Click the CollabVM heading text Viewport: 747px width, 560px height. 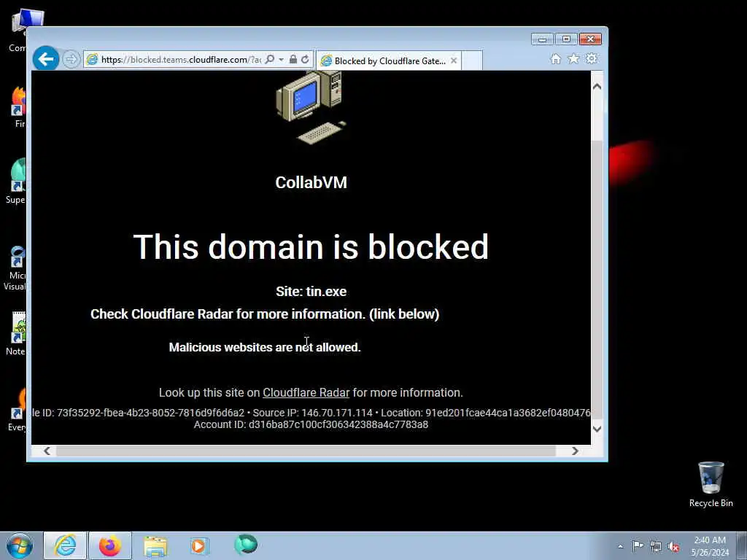click(x=311, y=182)
